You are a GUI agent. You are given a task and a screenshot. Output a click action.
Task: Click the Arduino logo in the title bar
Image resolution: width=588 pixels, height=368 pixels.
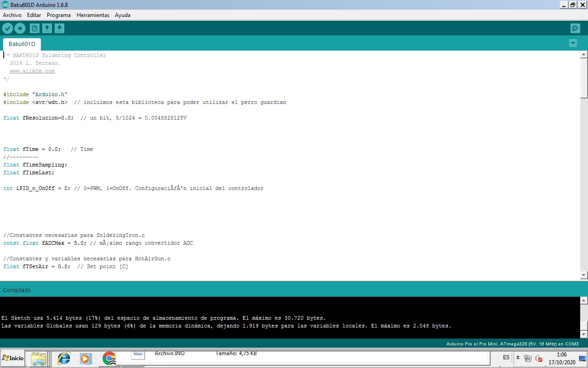pos(5,5)
